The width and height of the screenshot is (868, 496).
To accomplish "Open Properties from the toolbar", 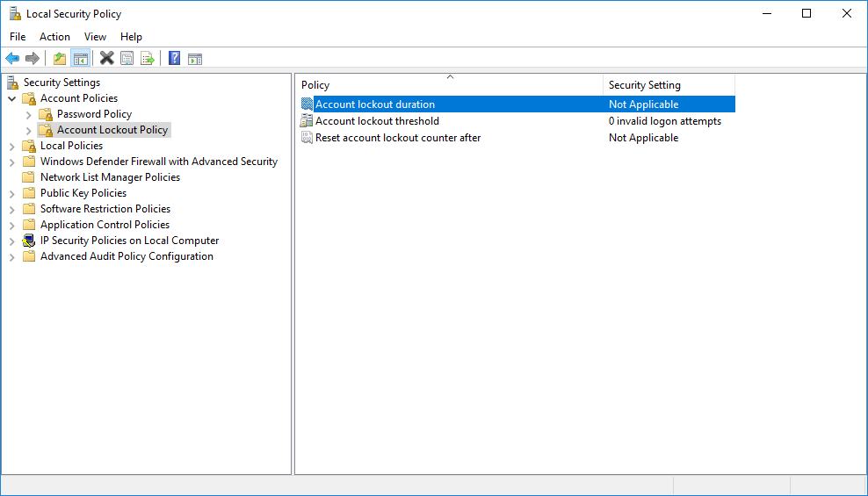I will 127,59.
